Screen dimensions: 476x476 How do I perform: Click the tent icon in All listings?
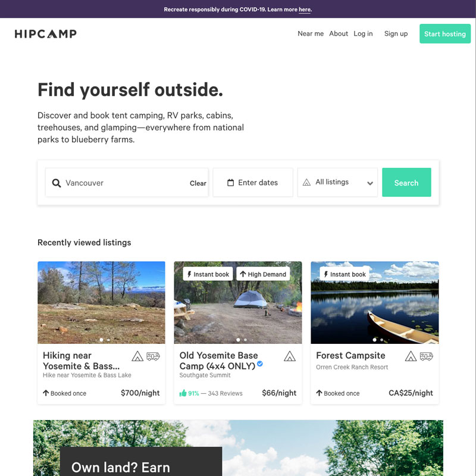(x=306, y=182)
